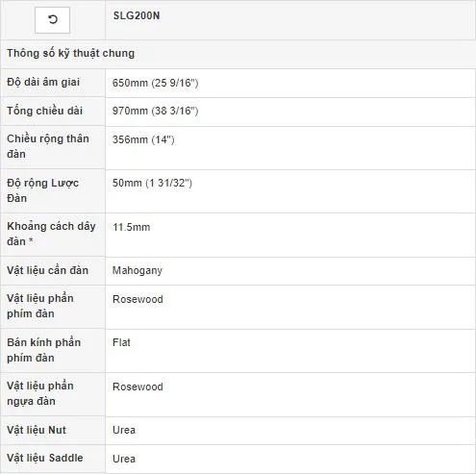The image size is (476, 474).
Task: Click the "Thông số kỹ thuật chung" section heading
Action: pos(70,53)
